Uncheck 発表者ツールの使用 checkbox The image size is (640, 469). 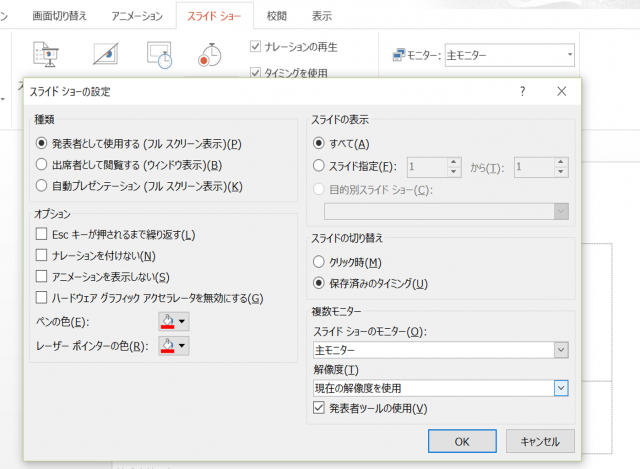click(x=319, y=408)
